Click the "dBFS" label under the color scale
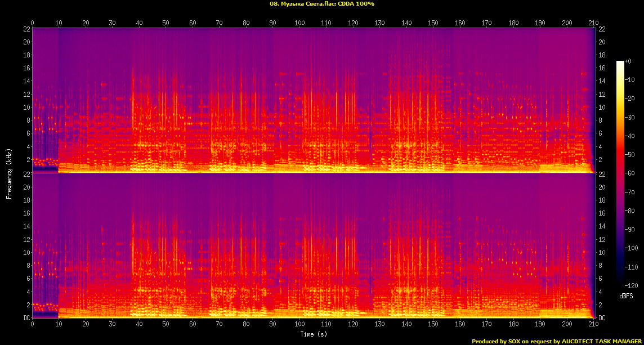Screen dimensions: 644x345 (x=626, y=296)
